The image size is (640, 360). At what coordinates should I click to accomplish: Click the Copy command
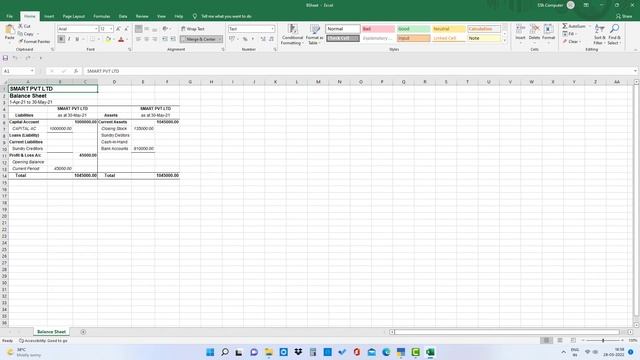click(26, 34)
